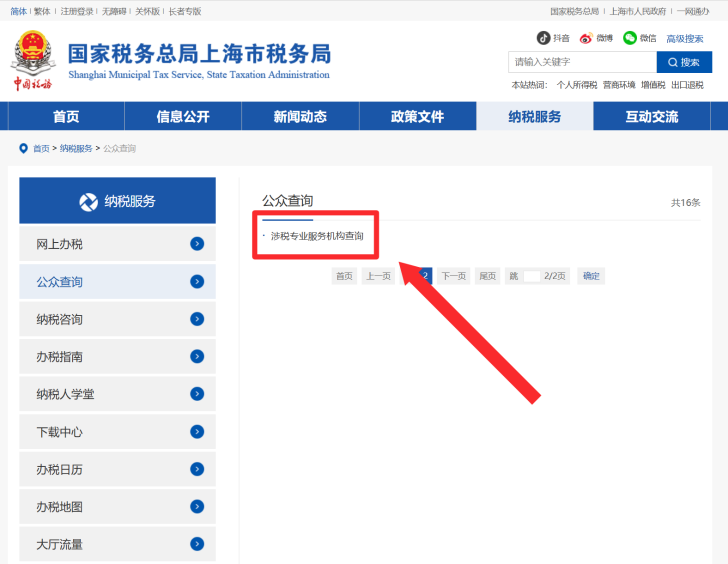728x564 pixels.
Task: Open 一网通办 top link
Action: [x=693, y=11]
